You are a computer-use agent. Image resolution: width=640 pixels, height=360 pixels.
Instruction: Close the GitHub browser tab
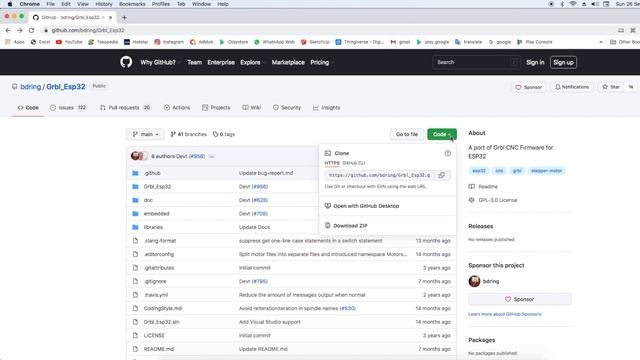click(110, 18)
